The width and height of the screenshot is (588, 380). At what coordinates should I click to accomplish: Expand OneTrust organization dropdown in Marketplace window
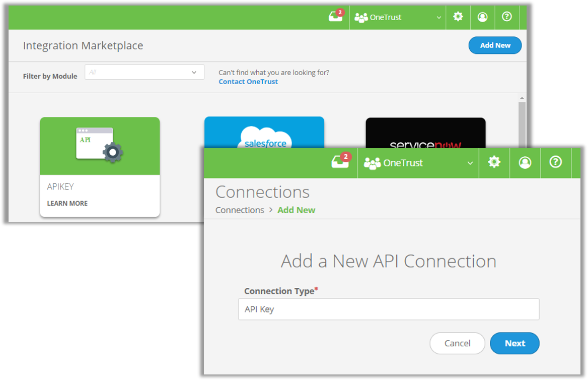[x=398, y=17]
